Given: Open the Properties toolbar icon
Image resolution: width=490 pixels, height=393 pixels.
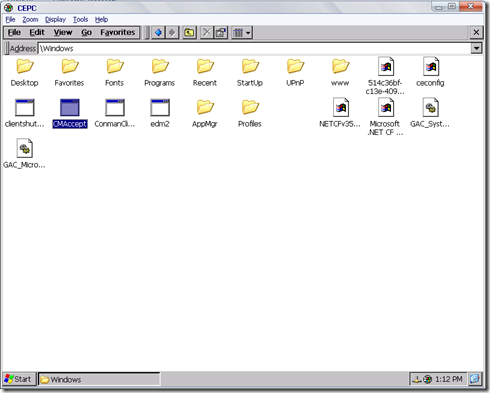Looking at the screenshot, I should 221,33.
